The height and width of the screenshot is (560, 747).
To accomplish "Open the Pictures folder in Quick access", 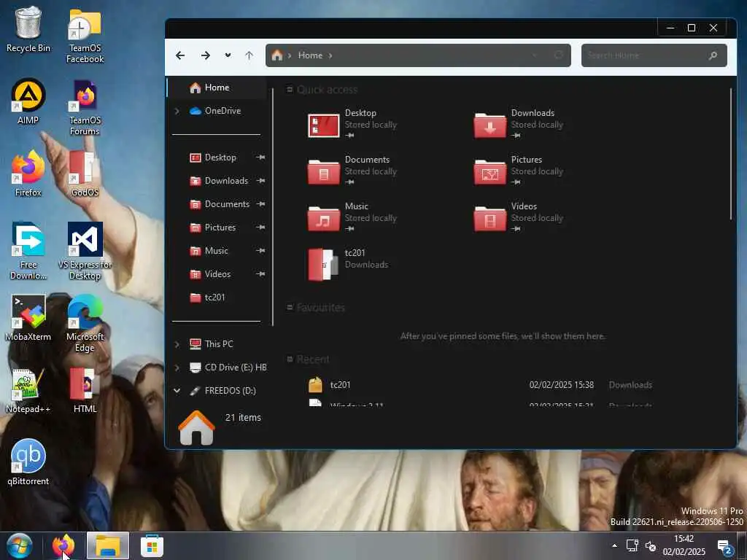I will click(x=519, y=171).
